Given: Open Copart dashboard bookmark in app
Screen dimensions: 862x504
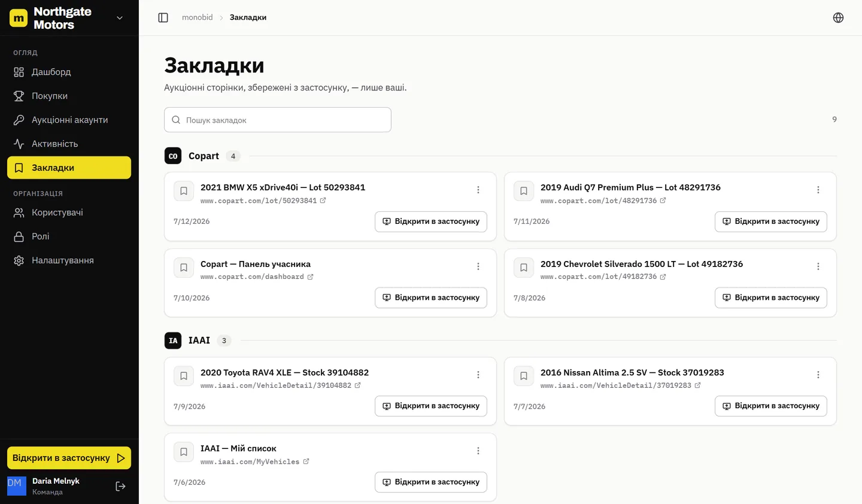Looking at the screenshot, I should click(x=431, y=297).
